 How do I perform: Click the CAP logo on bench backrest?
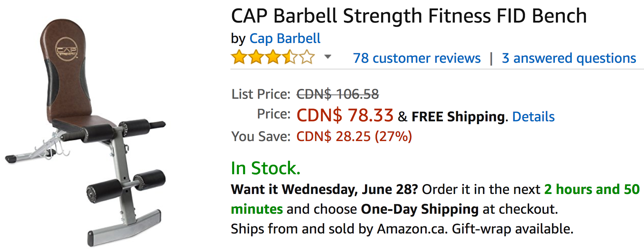pyautogui.click(x=67, y=49)
